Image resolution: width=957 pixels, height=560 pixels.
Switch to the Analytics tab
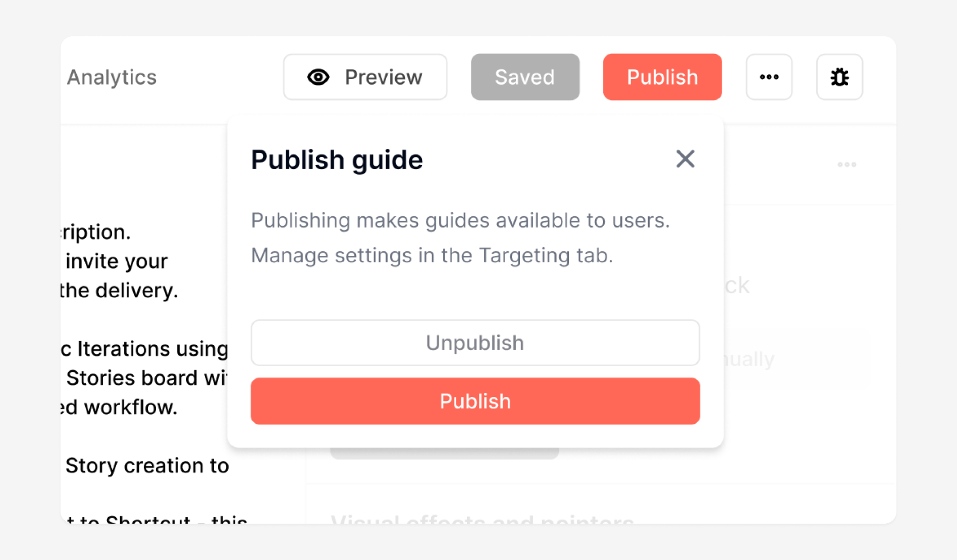[x=112, y=77]
